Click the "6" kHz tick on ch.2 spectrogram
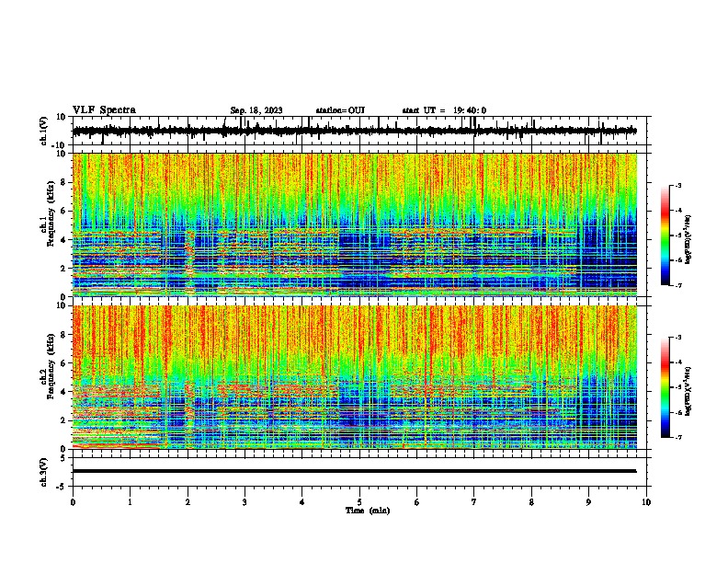The height and width of the screenshot is (563, 728). [x=63, y=363]
